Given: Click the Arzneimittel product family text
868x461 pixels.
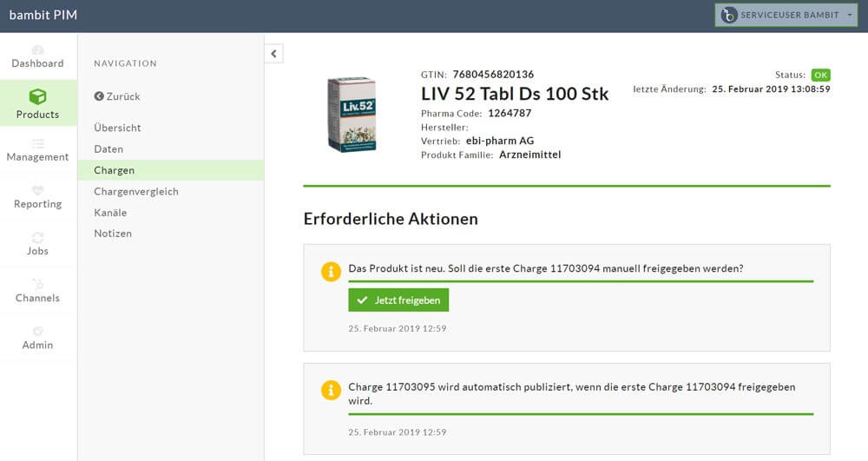Looking at the screenshot, I should 529,155.
